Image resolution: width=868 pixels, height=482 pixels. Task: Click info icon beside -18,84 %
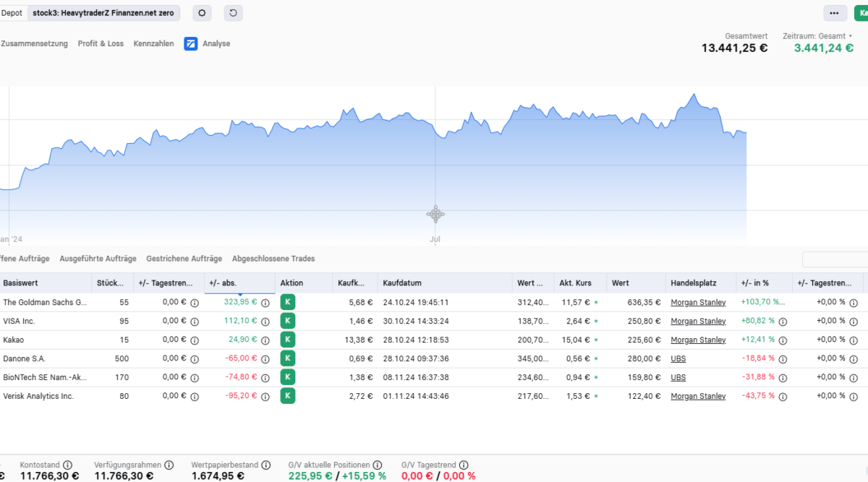783,359
